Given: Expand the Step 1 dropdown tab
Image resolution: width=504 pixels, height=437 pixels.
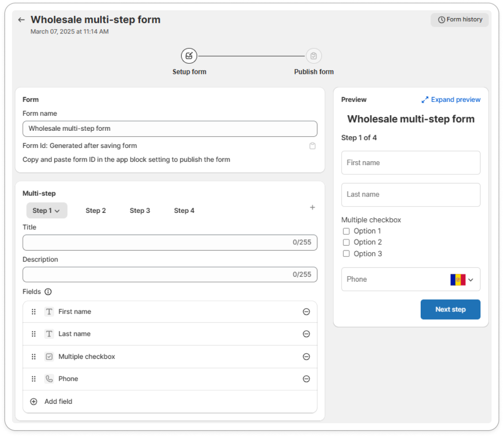Looking at the screenshot, I should 46,210.
